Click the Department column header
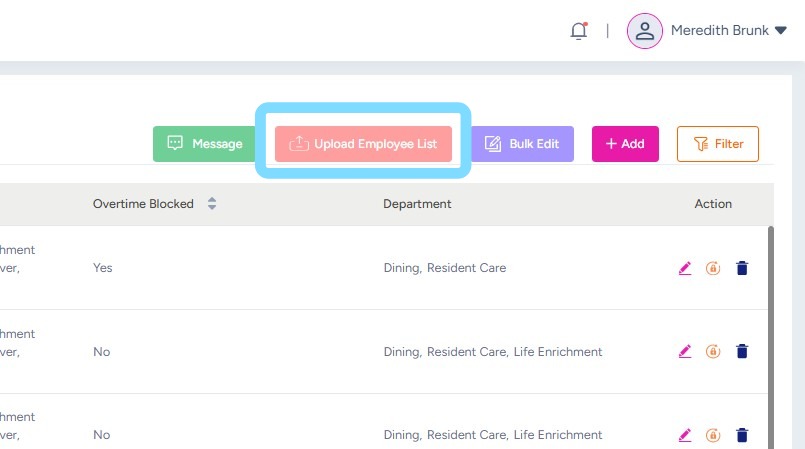The image size is (805, 449). coord(417,204)
